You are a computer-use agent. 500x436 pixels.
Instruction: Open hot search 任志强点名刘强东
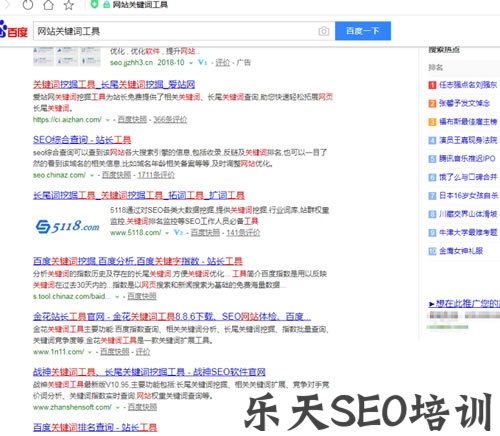point(468,85)
